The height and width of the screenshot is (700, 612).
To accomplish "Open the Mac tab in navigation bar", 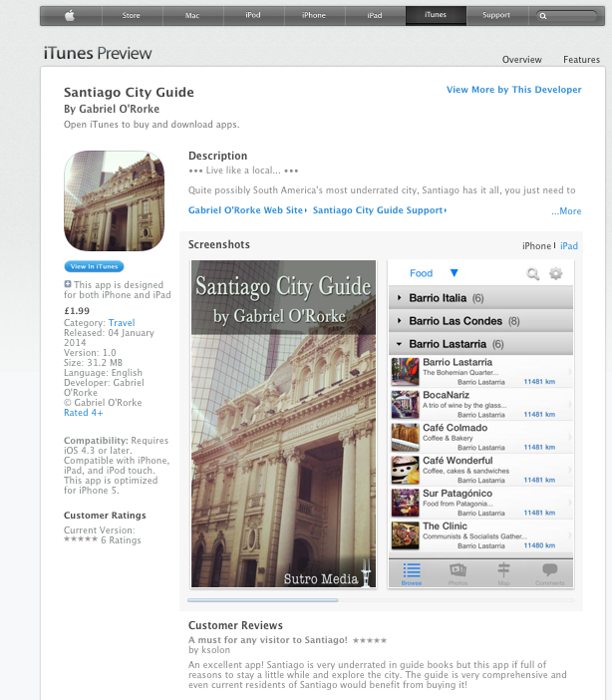I will [192, 16].
